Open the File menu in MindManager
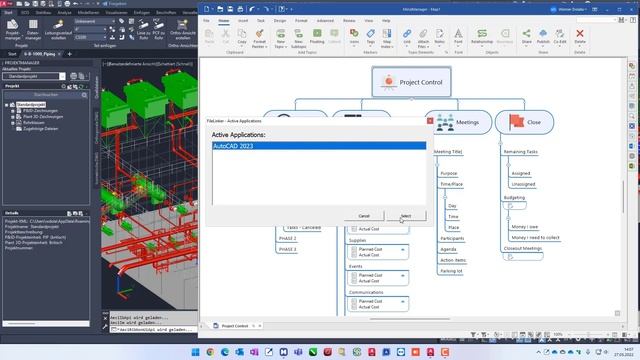 pyautogui.click(x=206, y=20)
